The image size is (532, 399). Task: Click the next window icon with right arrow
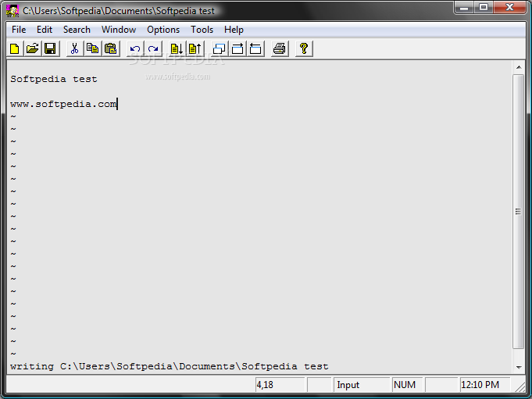coord(237,49)
